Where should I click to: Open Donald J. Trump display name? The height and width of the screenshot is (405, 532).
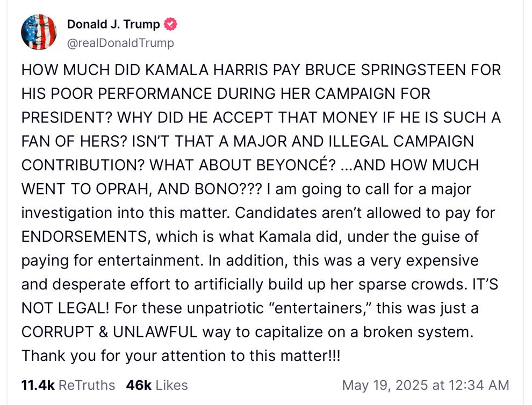coord(113,24)
